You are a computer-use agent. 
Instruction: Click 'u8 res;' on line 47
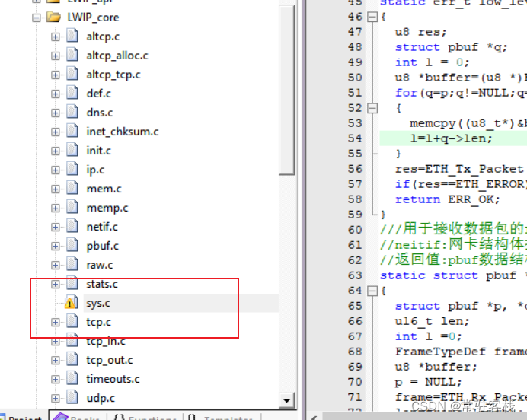(420, 32)
